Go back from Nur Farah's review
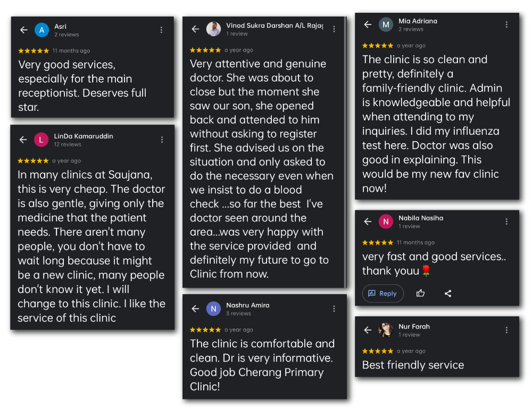The height and width of the screenshot is (417, 532). (368, 330)
